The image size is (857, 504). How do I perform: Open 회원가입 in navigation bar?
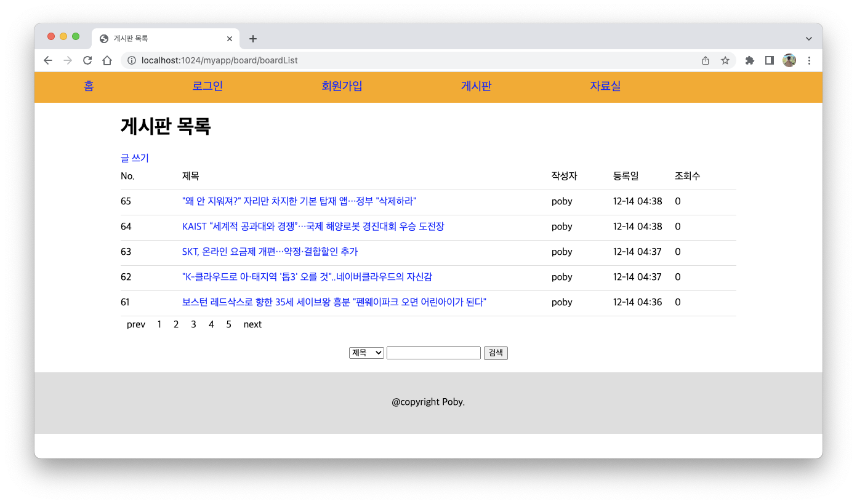pyautogui.click(x=342, y=86)
